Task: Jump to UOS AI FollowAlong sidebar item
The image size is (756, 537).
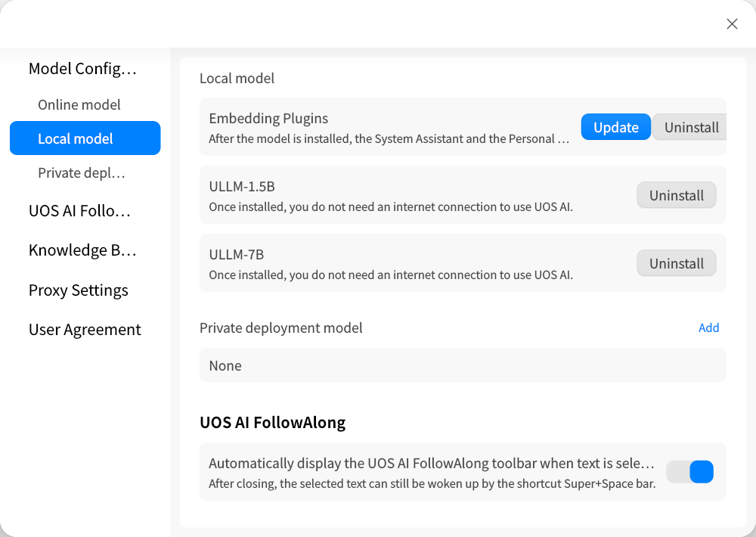Action: click(79, 211)
